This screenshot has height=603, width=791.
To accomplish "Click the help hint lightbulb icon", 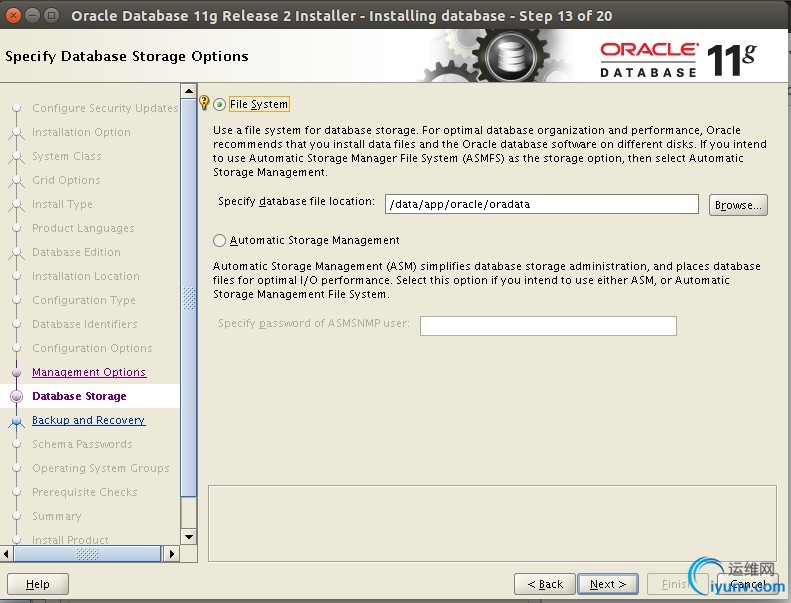I will click(x=204, y=102).
